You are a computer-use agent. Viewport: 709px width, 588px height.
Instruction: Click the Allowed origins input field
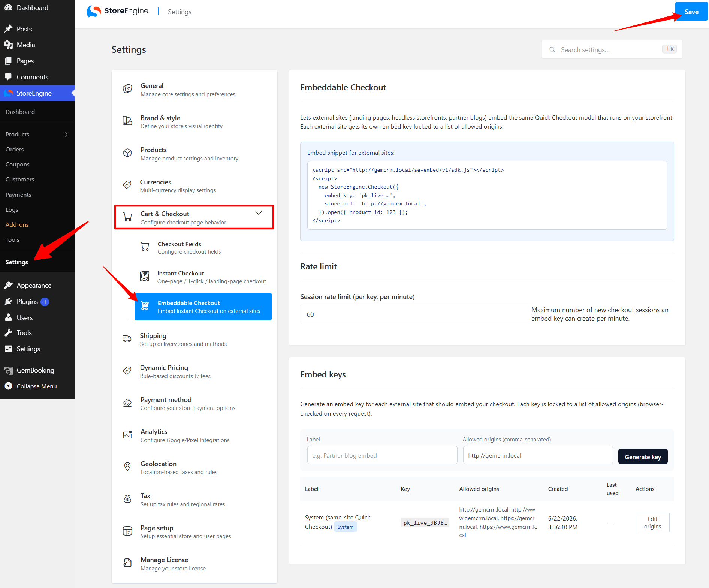click(x=538, y=455)
